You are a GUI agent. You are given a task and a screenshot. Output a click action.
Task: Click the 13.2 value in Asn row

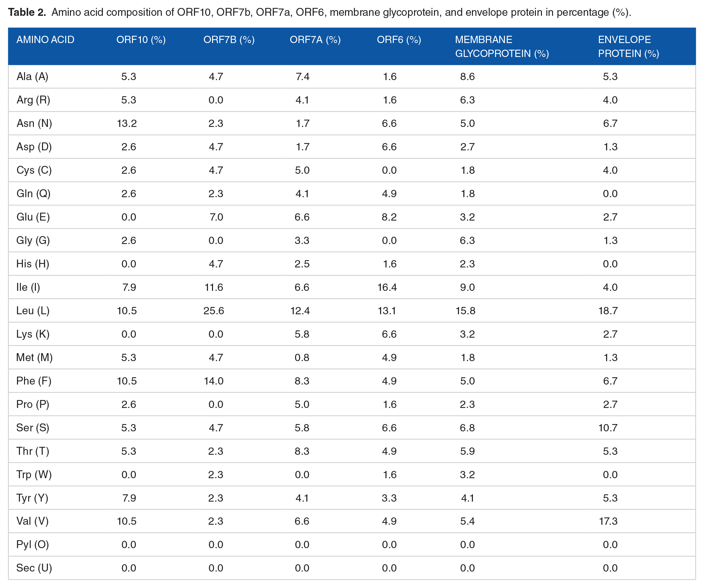pos(127,123)
